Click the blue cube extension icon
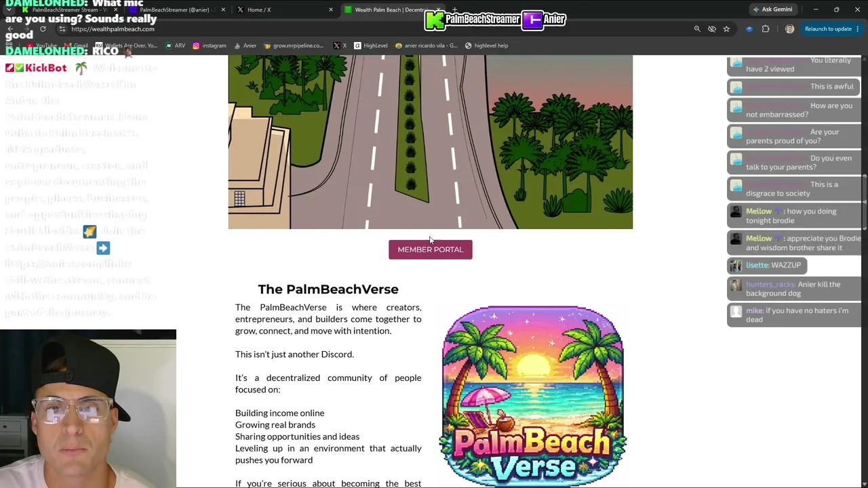868x488 pixels. pyautogui.click(x=749, y=29)
